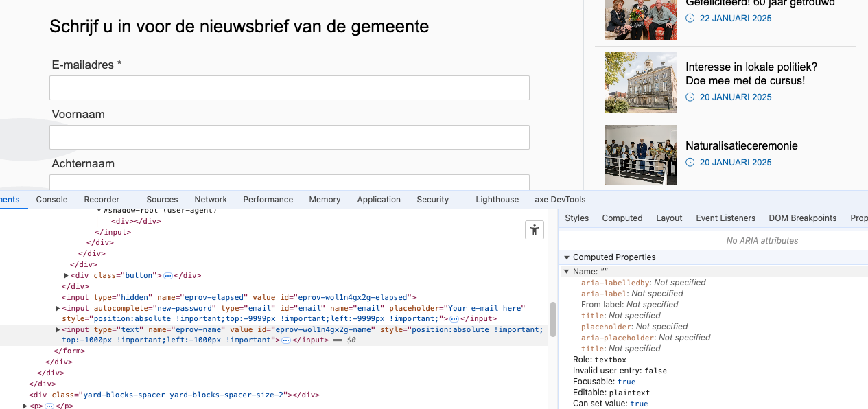The width and height of the screenshot is (868, 409).
Task: Open the DOM Breakpoints sidebar tab
Action: point(803,218)
